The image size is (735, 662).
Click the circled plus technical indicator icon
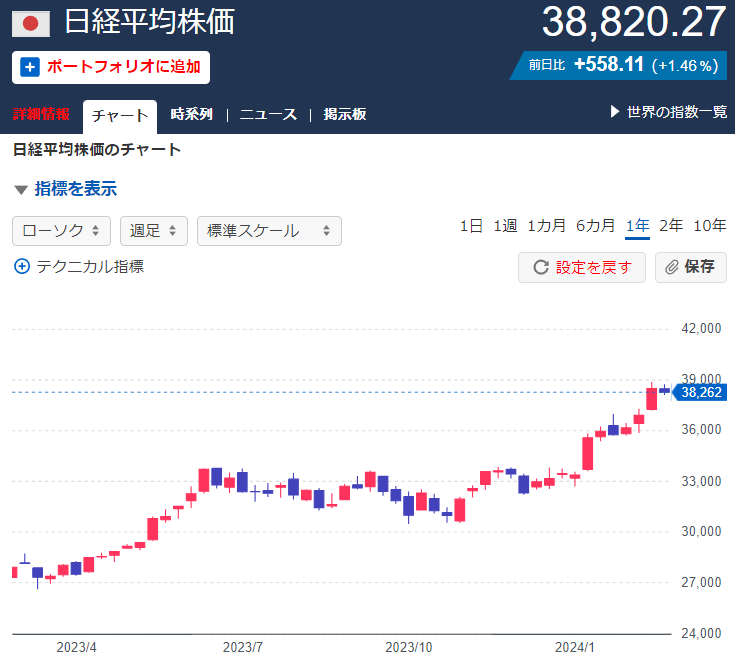(x=22, y=267)
